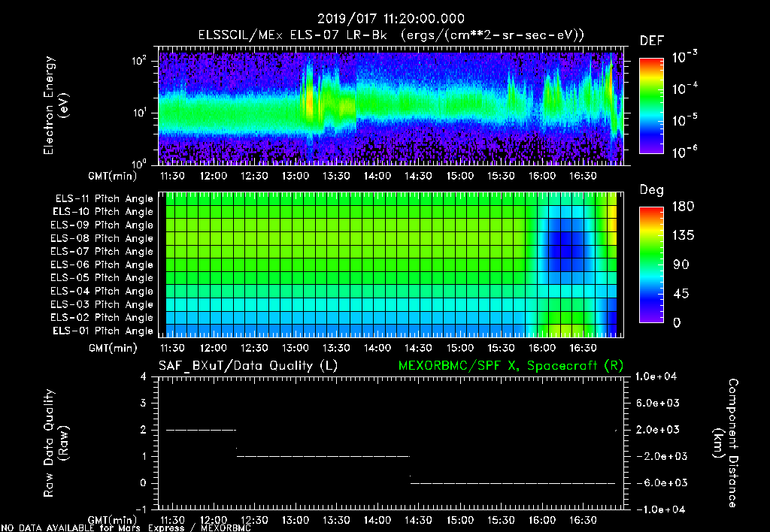Image resolution: width=770 pixels, height=532 pixels.
Task: Select the ELS-07 Pitch Angle row label
Action: [x=102, y=251]
